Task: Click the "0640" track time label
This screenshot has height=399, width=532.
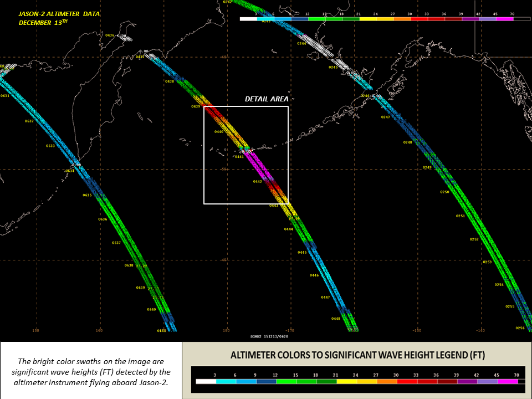Action: [151, 309]
